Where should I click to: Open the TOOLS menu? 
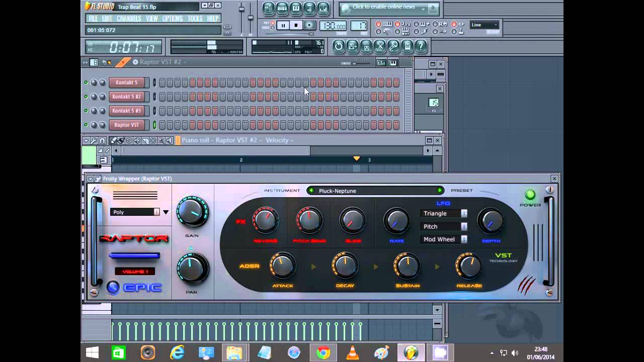[x=195, y=19]
